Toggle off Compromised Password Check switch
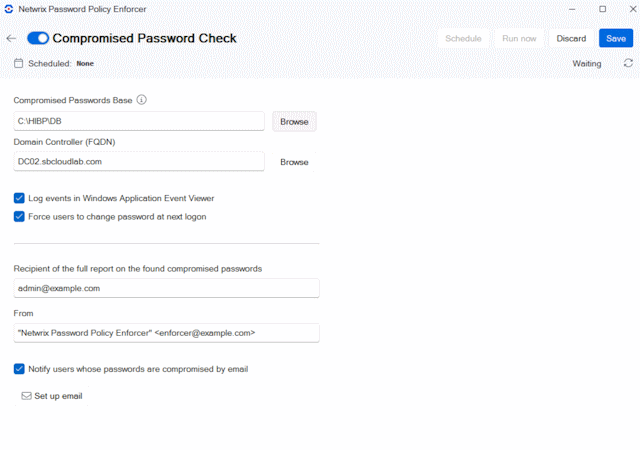The width and height of the screenshot is (640, 450). 38,38
